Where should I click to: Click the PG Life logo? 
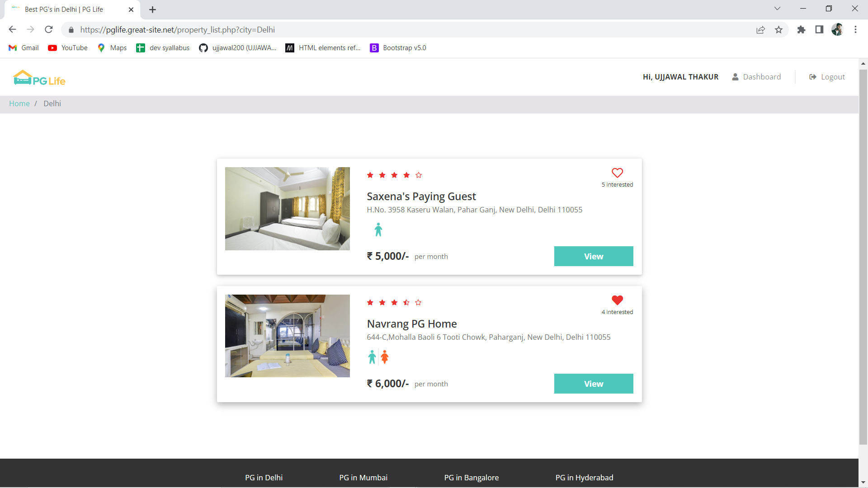[39, 78]
